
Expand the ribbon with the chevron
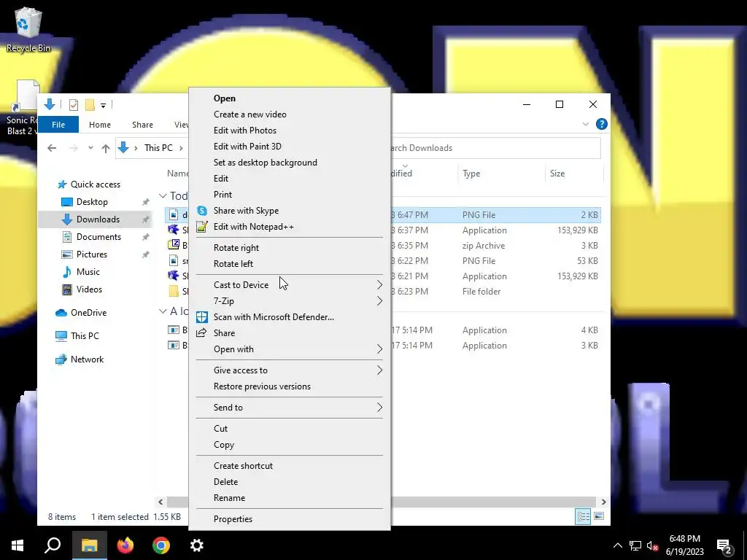click(x=586, y=124)
